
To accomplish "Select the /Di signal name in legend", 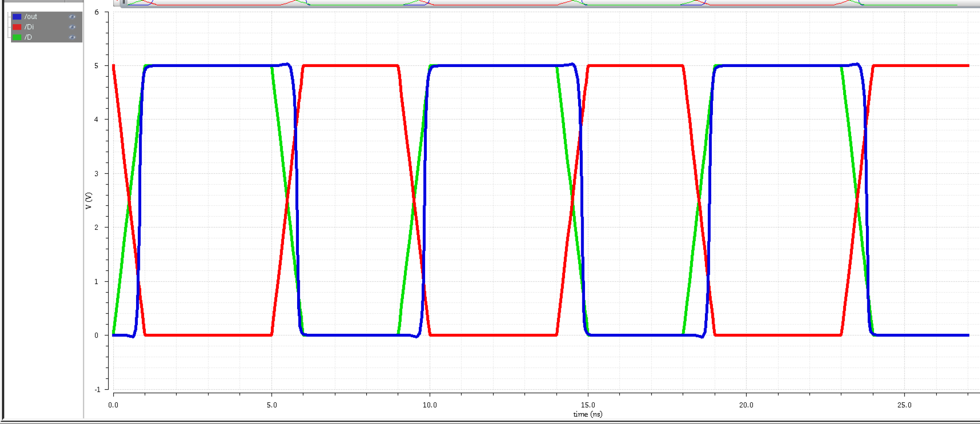I will coord(29,27).
